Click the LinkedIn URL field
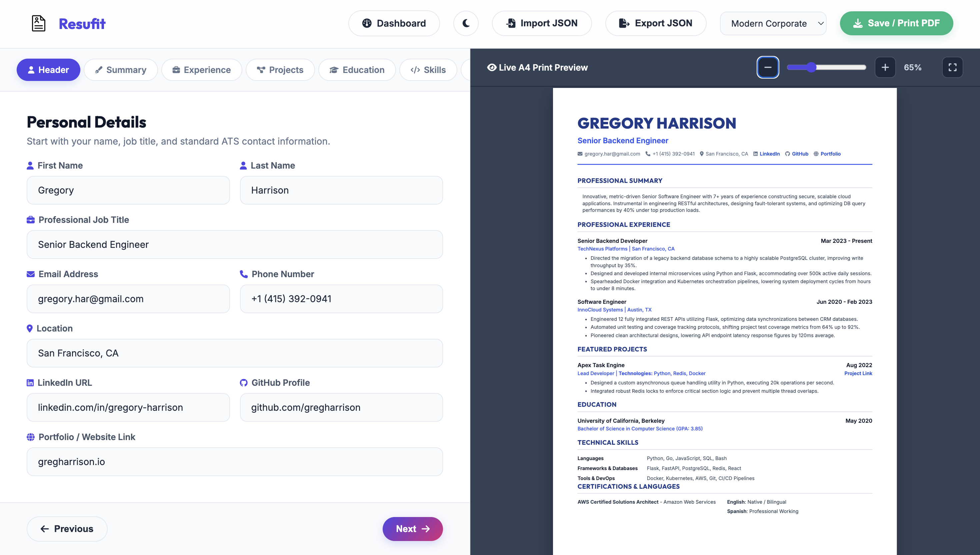 [128, 407]
